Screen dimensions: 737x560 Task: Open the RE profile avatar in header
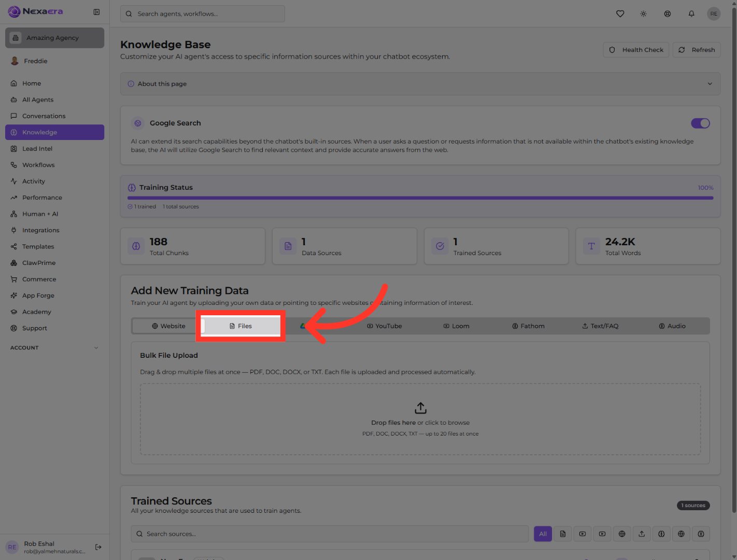click(x=714, y=14)
